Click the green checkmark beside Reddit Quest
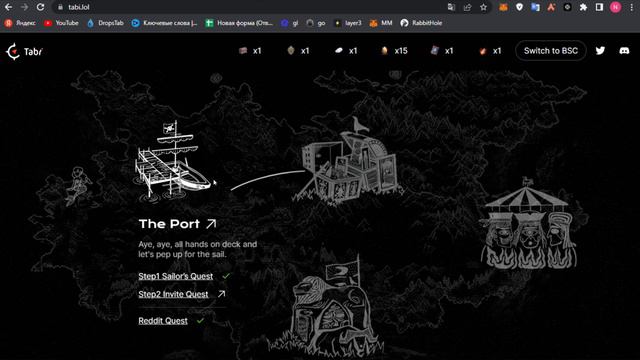Viewport: 640px width, 360px height. [200, 321]
